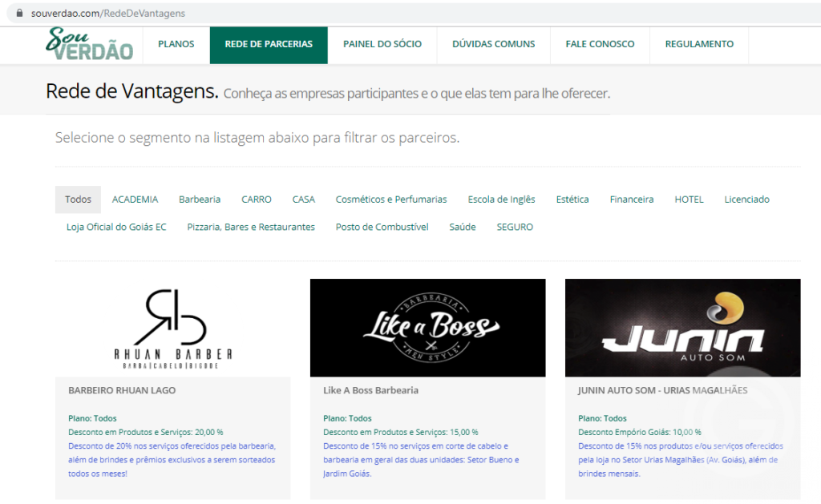This screenshot has width=821, height=504.
Task: Click Like A Boss 15% discount description
Action: (x=421, y=460)
